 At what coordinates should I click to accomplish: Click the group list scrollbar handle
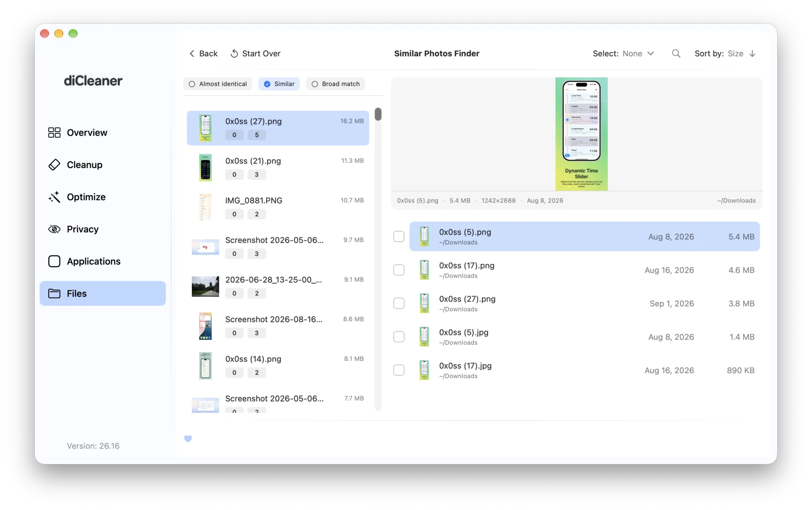coord(378,114)
